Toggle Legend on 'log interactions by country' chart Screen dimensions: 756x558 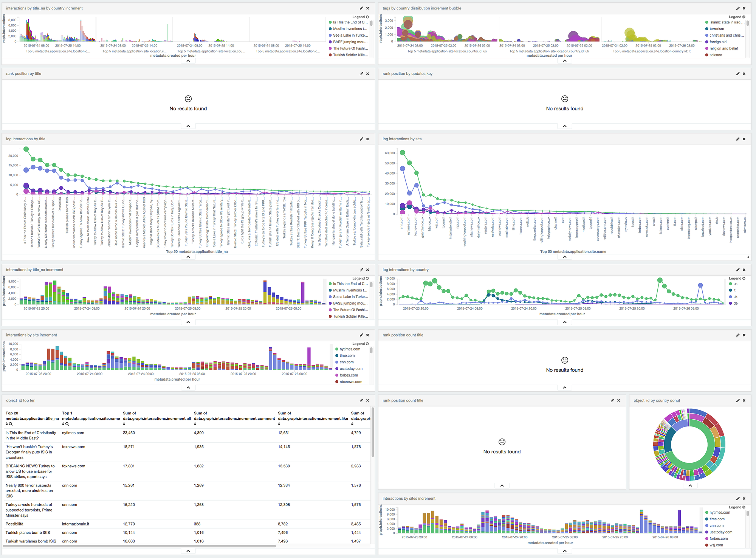tap(737, 278)
